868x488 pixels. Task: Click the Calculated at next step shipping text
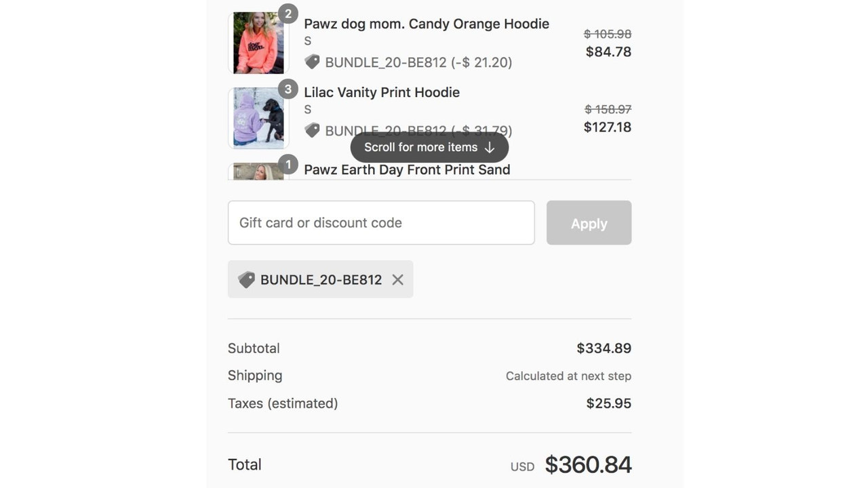[568, 375]
